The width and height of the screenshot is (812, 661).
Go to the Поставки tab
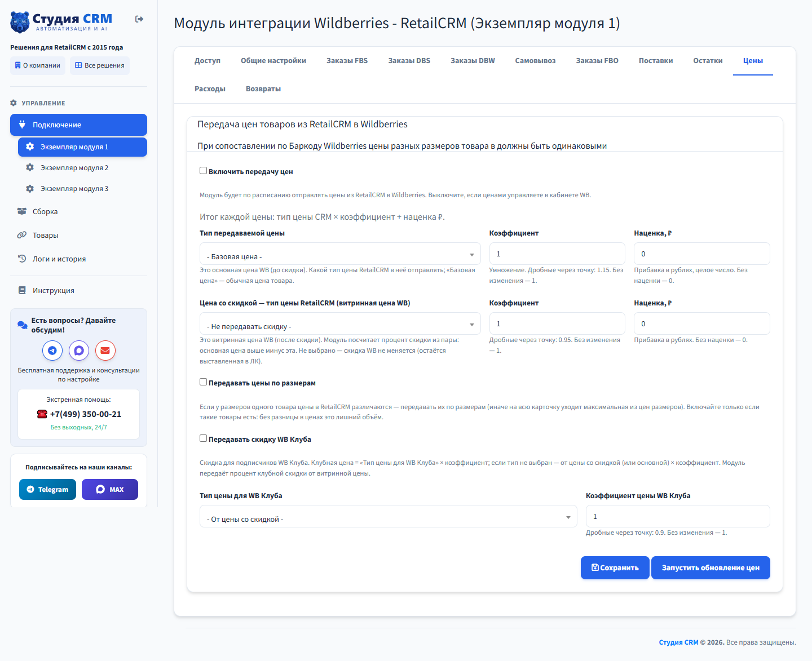[656, 61]
